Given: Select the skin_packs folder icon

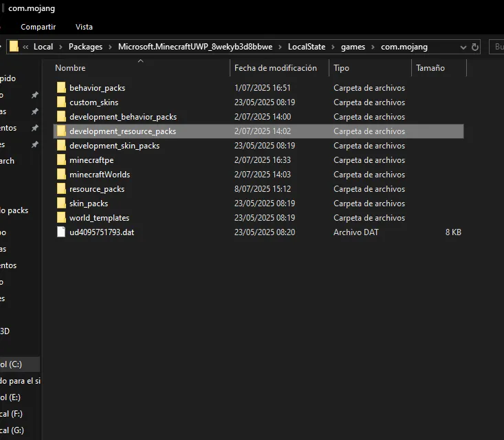Looking at the screenshot, I should [x=61, y=203].
